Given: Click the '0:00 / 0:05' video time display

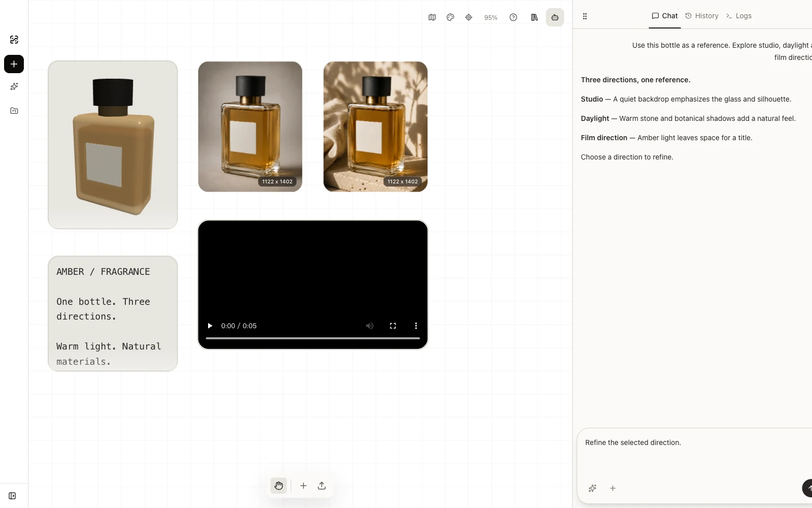Looking at the screenshot, I should pos(239,326).
